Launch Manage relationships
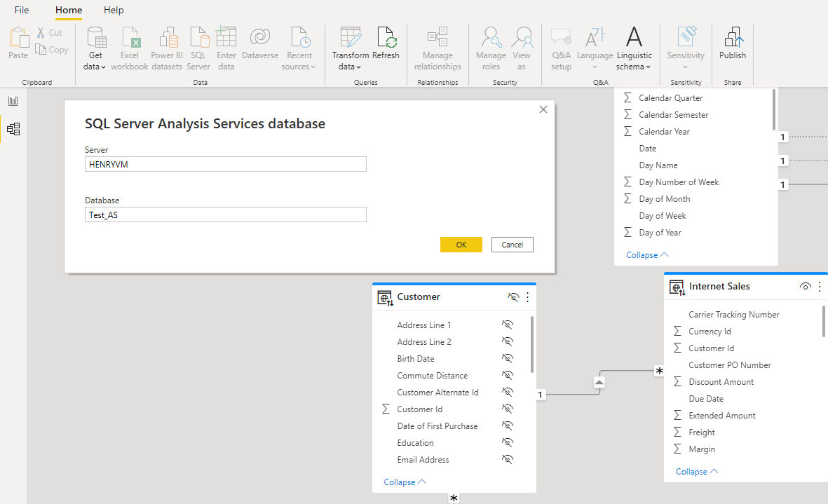The image size is (828, 504). pyautogui.click(x=437, y=47)
